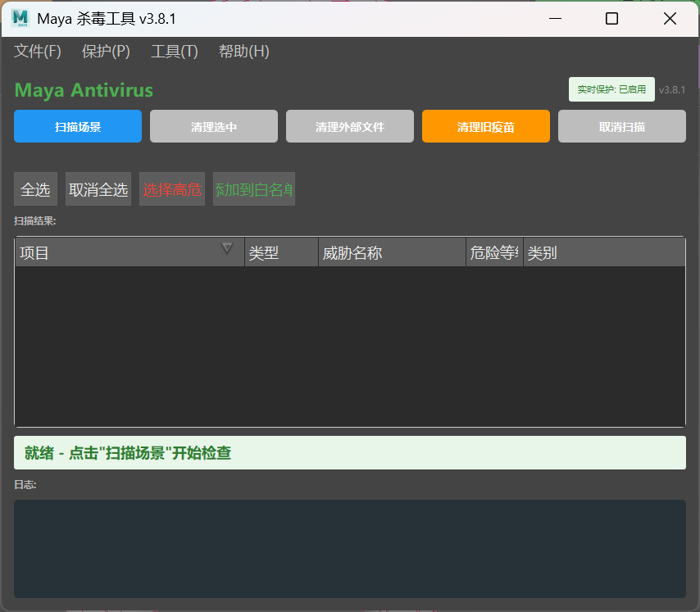
Task: Click the 清理选中 button
Action: (x=213, y=126)
